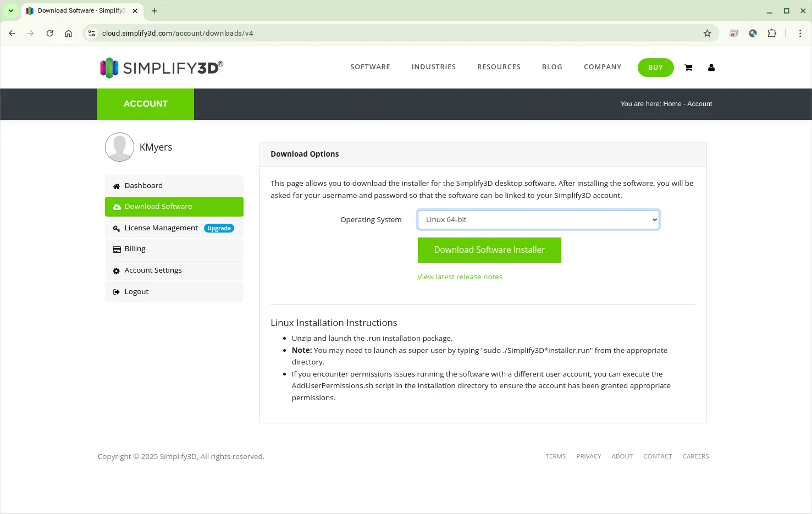
Task: Open Chrome three-dot menu
Action: pos(799,34)
